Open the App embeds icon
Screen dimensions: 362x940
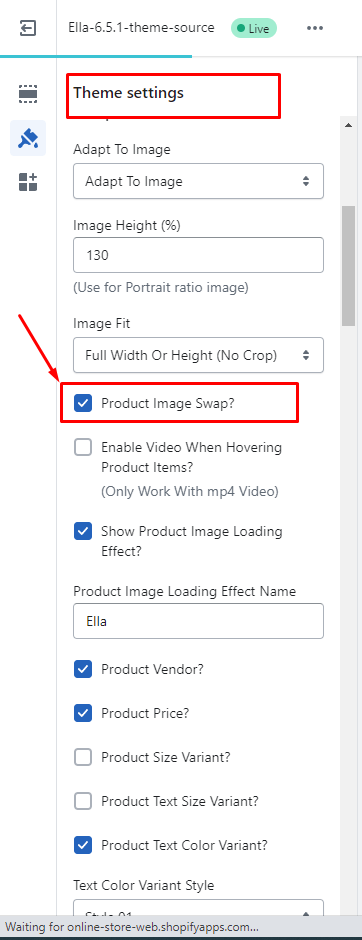(x=28, y=182)
